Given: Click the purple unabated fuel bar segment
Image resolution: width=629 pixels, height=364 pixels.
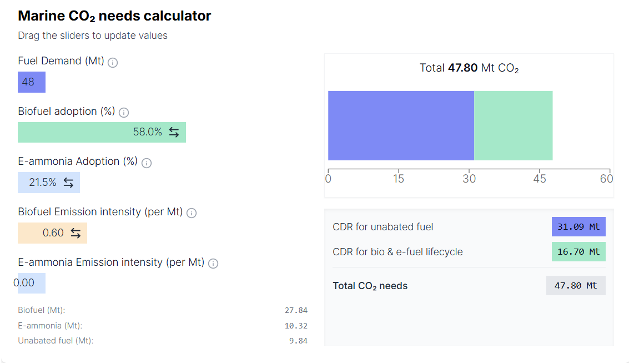Looking at the screenshot, I should click(401, 126).
